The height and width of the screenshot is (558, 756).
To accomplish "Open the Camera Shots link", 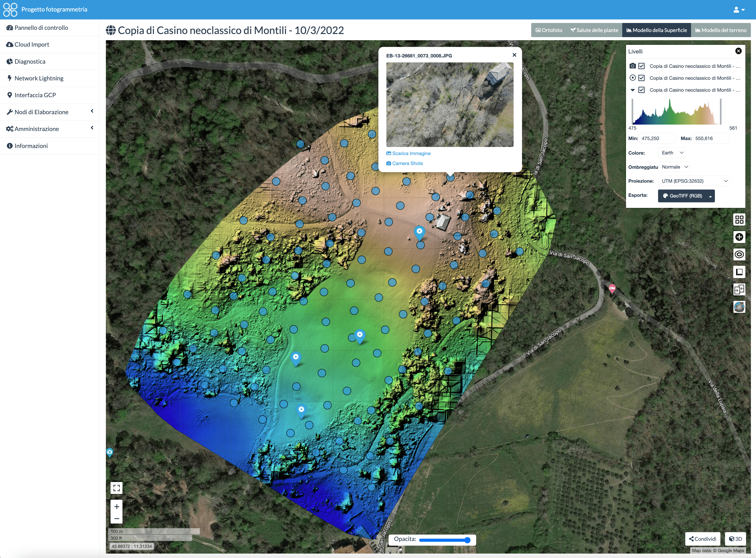I will pyautogui.click(x=405, y=163).
